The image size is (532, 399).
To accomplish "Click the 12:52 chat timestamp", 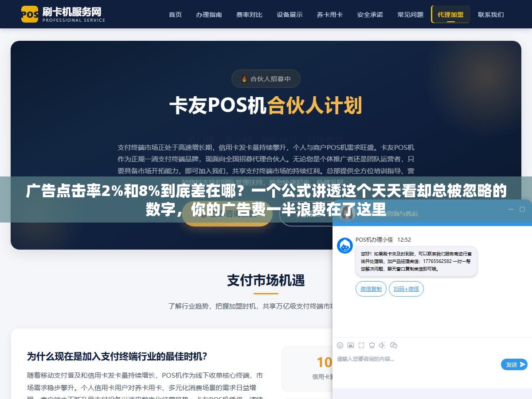I will coord(404,239).
